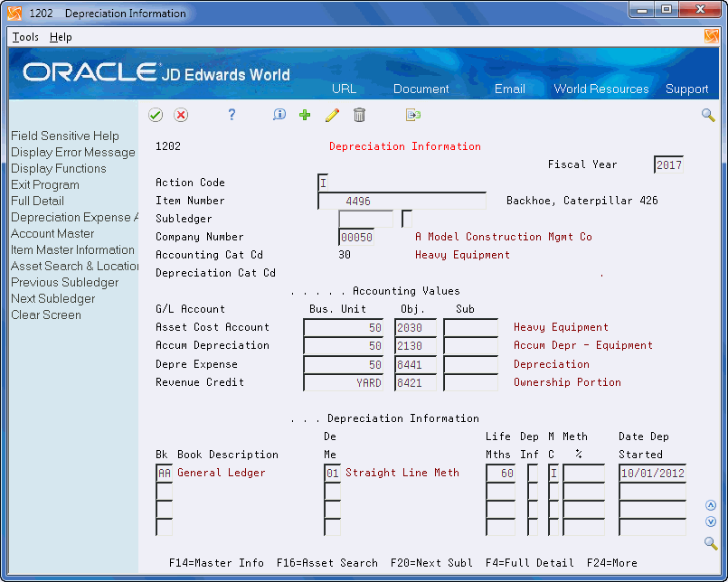This screenshot has width=728, height=582.
Task: Select Display Functions in sidebar
Action: [59, 168]
